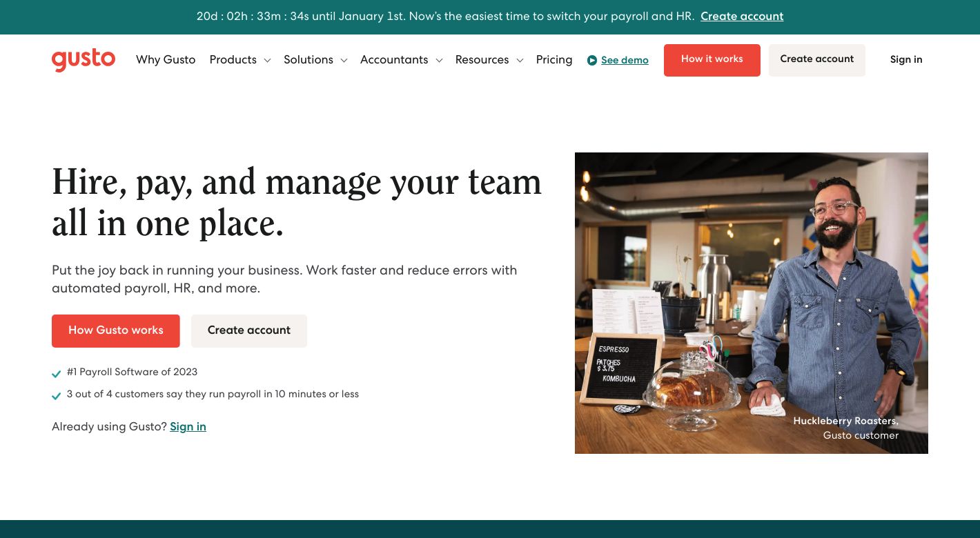Expand the Products dropdown chevron
980x538 pixels.
click(267, 61)
